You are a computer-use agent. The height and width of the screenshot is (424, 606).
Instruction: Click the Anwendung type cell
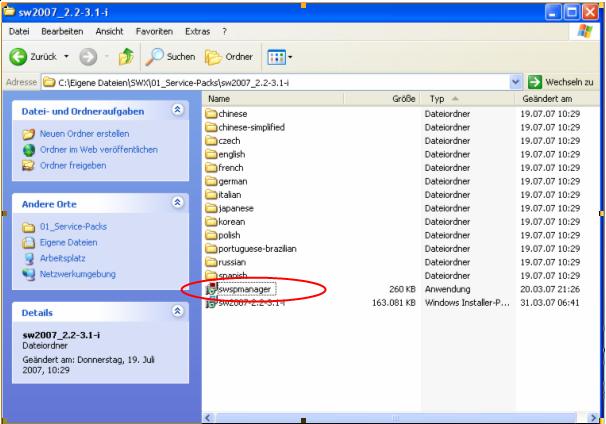pyautogui.click(x=448, y=289)
